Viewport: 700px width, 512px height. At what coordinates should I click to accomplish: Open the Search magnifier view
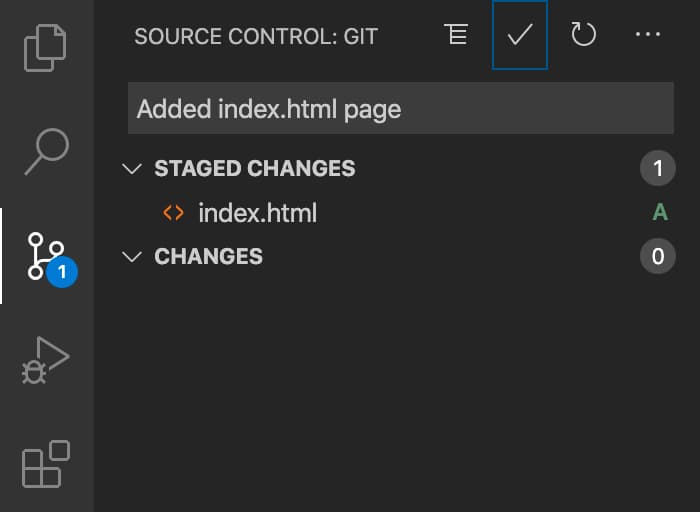47,152
